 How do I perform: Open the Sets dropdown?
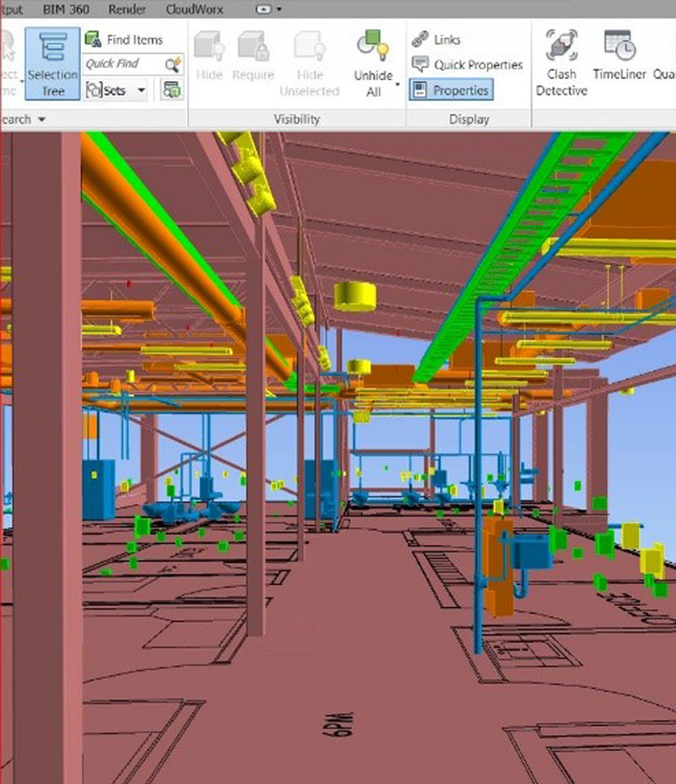[x=117, y=90]
